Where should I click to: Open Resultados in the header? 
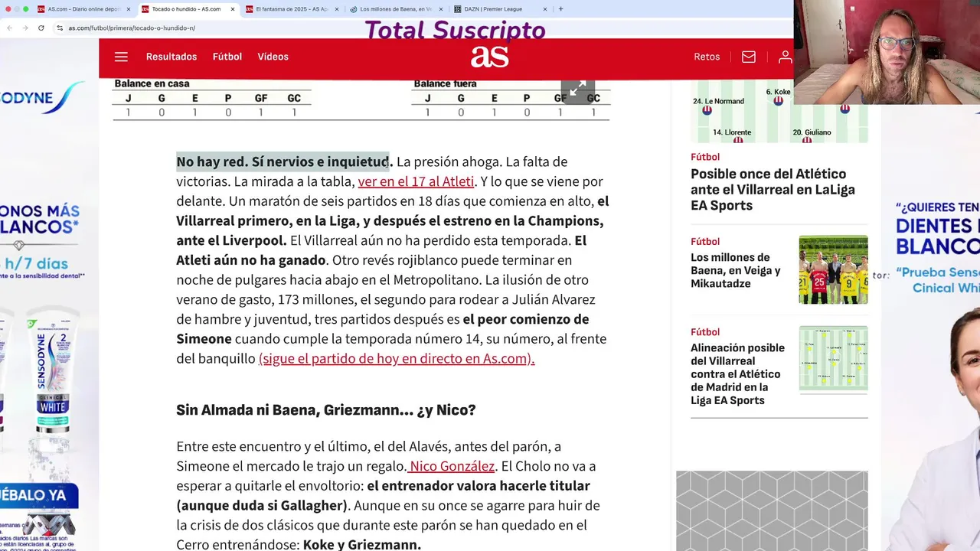click(171, 57)
